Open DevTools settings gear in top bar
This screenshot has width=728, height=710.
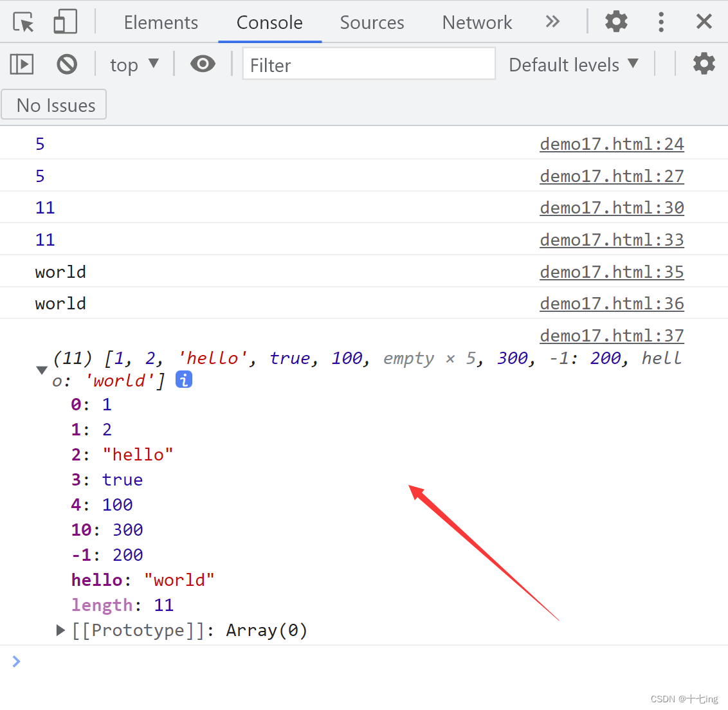[x=616, y=21]
